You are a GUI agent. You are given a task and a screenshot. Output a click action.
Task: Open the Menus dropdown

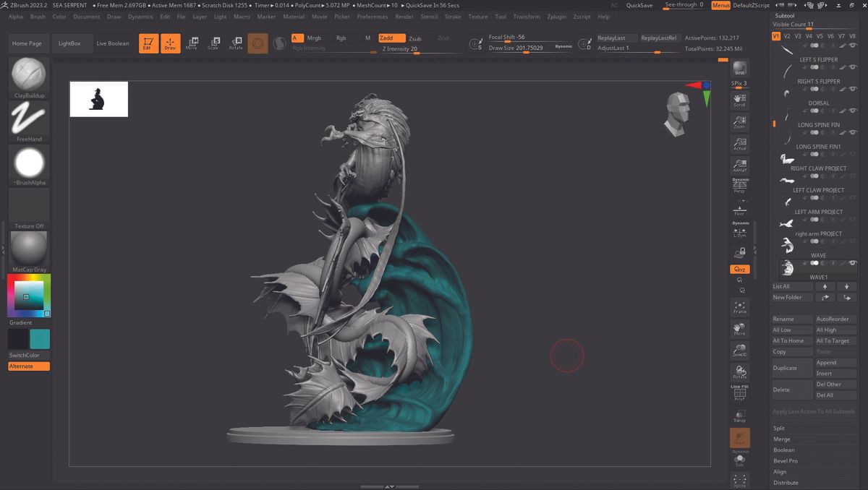coord(720,4)
